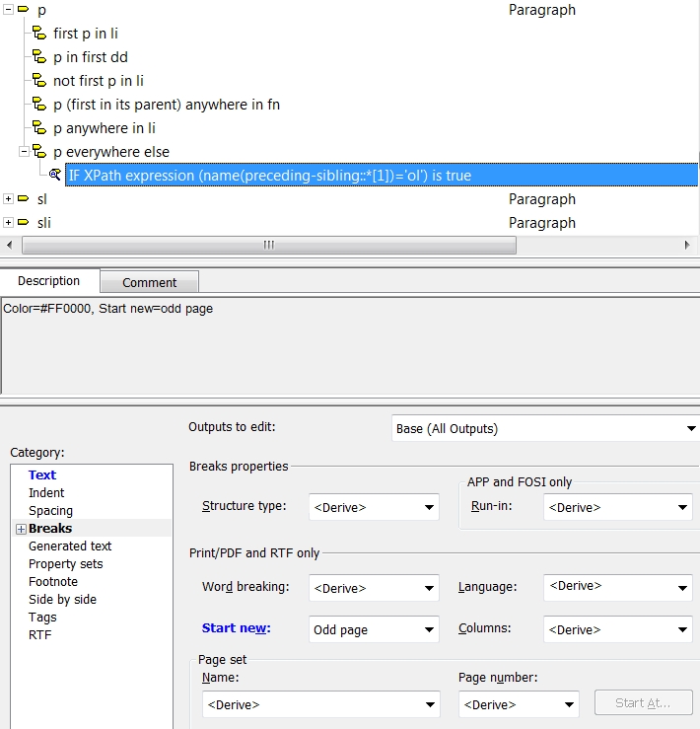This screenshot has height=729, width=700.
Task: Collapse the p element node
Action: [x=8, y=9]
